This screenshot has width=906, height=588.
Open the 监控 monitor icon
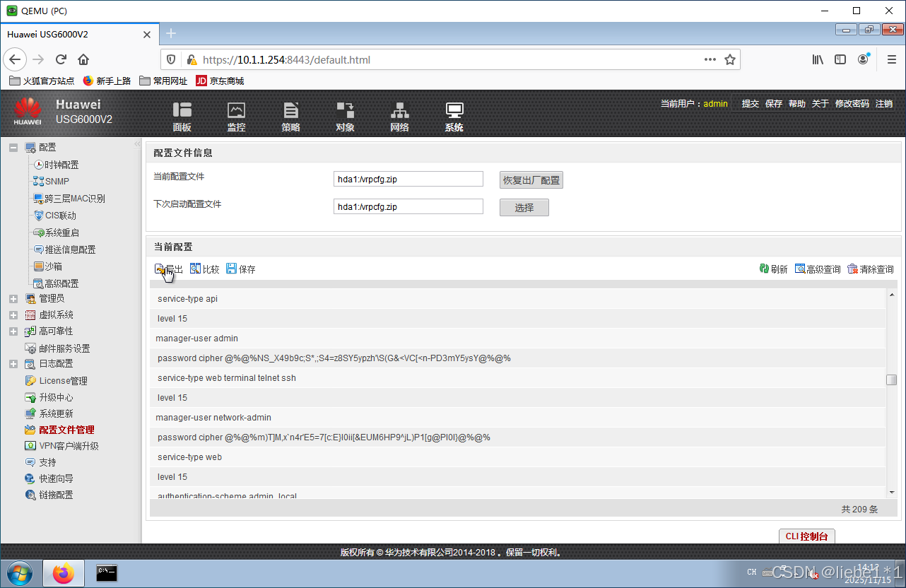tap(236, 117)
